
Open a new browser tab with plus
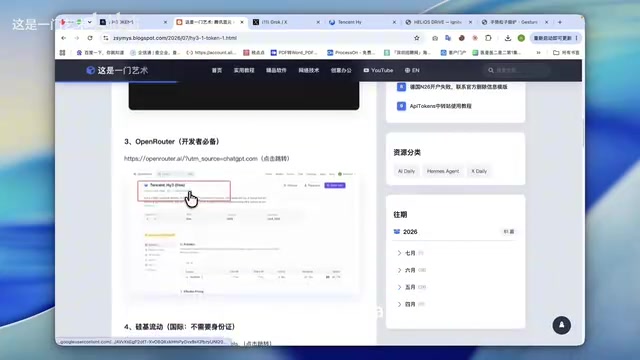(560, 22)
